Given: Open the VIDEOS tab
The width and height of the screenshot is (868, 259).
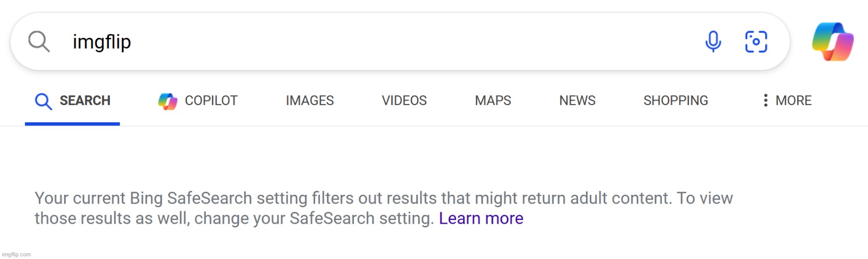Looking at the screenshot, I should pyautogui.click(x=404, y=100).
